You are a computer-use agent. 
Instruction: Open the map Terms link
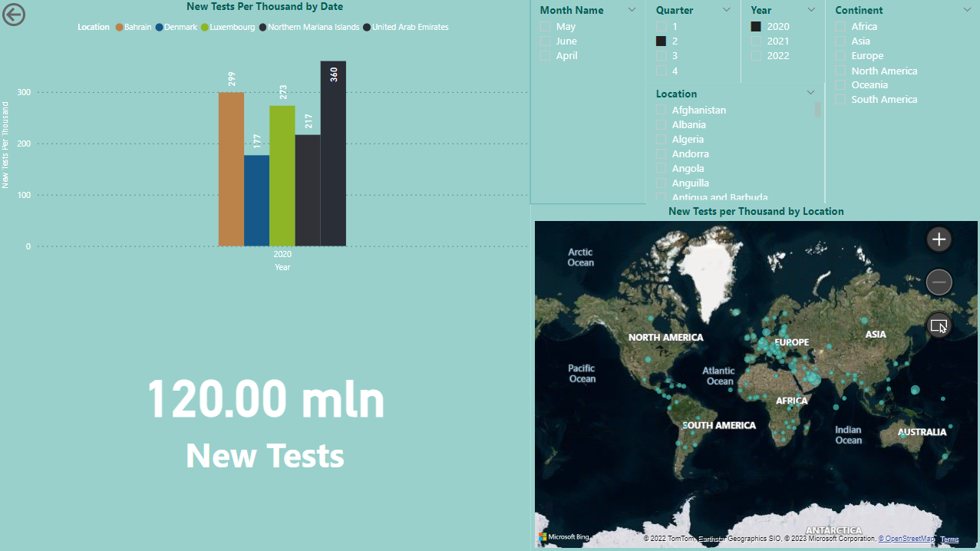point(949,539)
